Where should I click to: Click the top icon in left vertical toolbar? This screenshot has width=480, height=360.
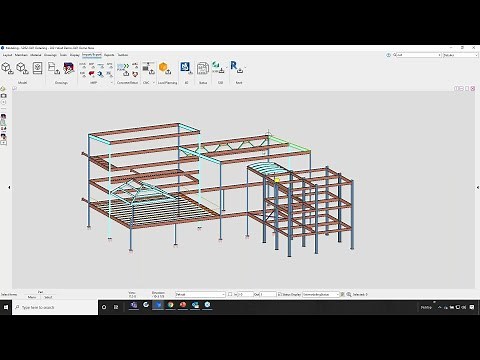[x=3, y=89]
